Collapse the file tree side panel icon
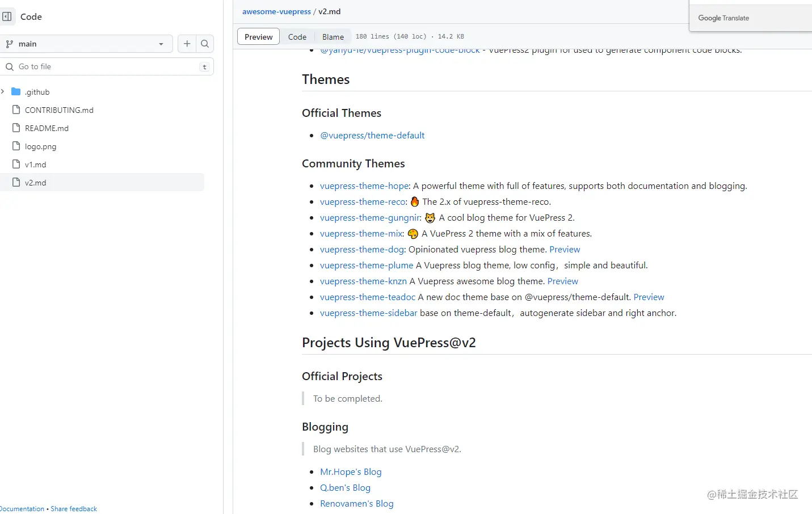This screenshot has width=812, height=514. [x=7, y=16]
